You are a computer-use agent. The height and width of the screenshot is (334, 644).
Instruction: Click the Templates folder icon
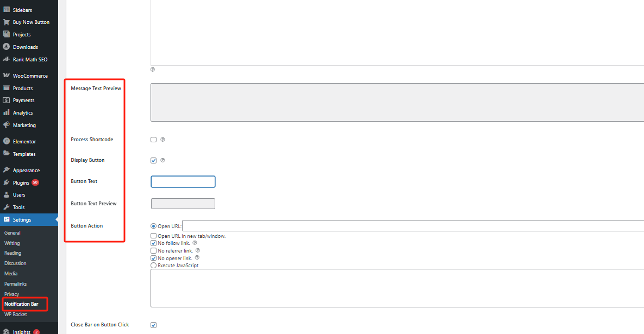click(x=7, y=154)
